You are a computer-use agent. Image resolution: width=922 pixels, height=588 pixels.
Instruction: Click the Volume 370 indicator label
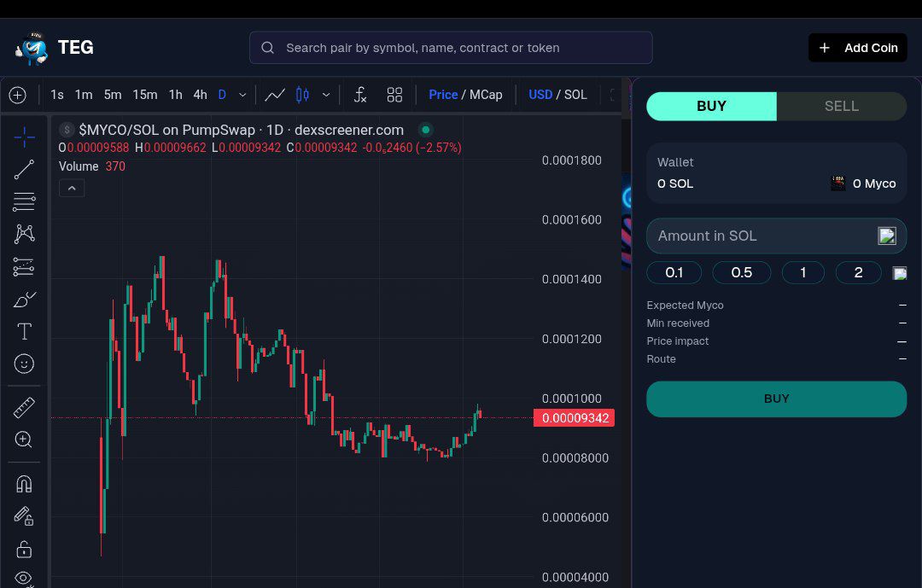(x=91, y=166)
